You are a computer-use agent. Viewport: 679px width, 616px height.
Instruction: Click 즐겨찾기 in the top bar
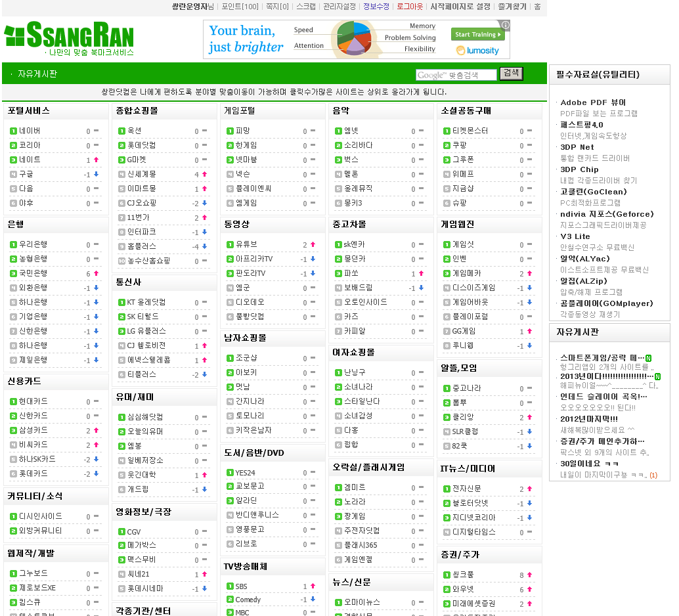[x=512, y=7]
